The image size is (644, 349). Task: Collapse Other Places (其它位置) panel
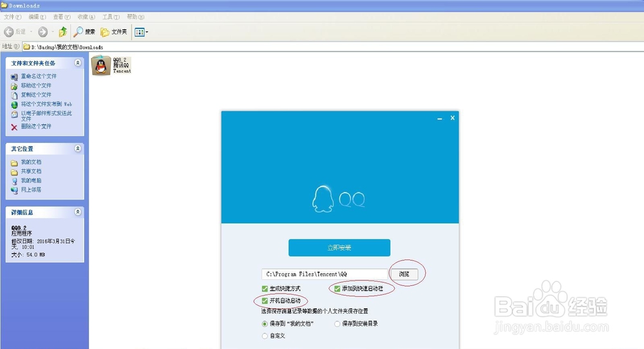[78, 148]
